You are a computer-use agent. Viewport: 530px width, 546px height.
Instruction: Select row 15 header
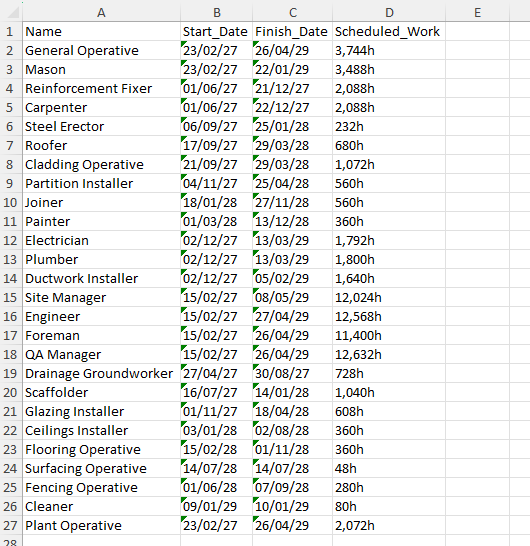10,297
